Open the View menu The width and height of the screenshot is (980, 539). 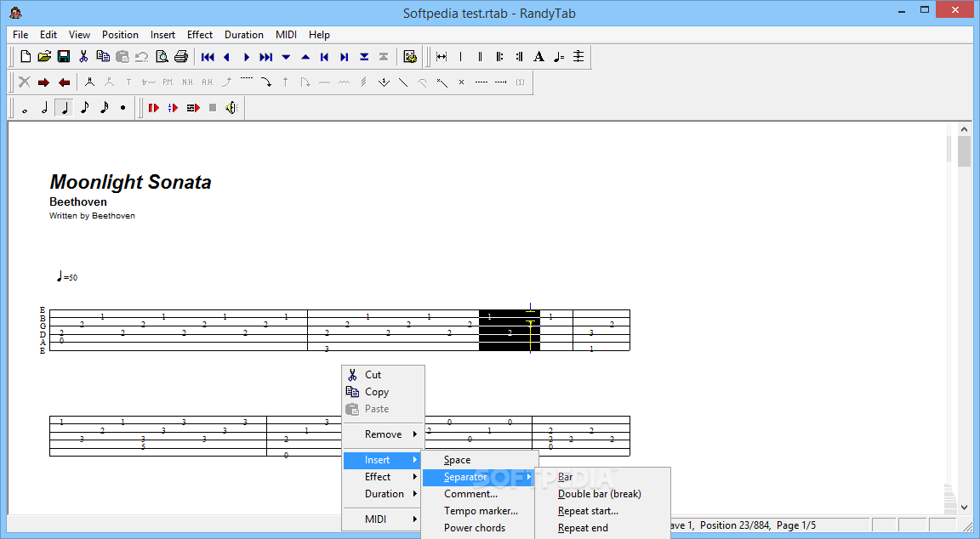click(x=79, y=35)
